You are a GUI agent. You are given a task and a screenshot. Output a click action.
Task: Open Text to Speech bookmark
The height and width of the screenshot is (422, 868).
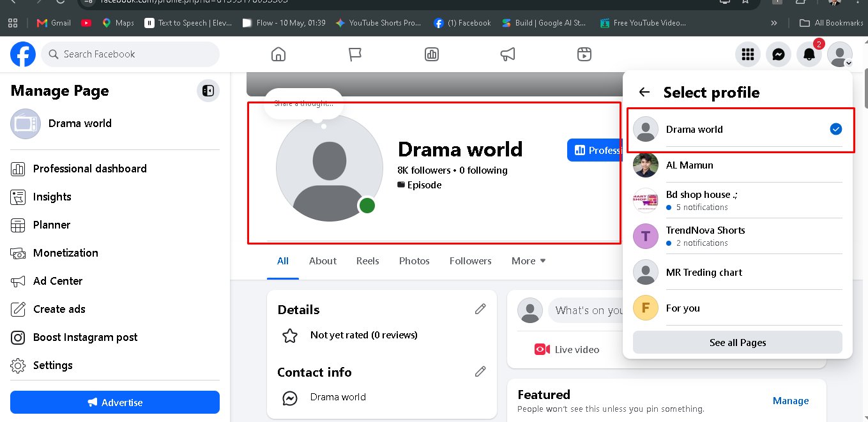click(188, 22)
